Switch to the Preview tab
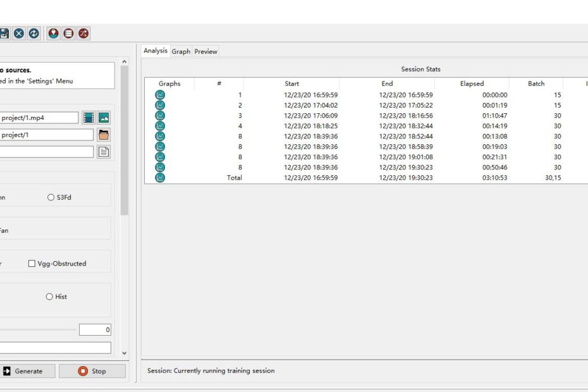Image resolution: width=588 pixels, height=392 pixels. click(205, 52)
